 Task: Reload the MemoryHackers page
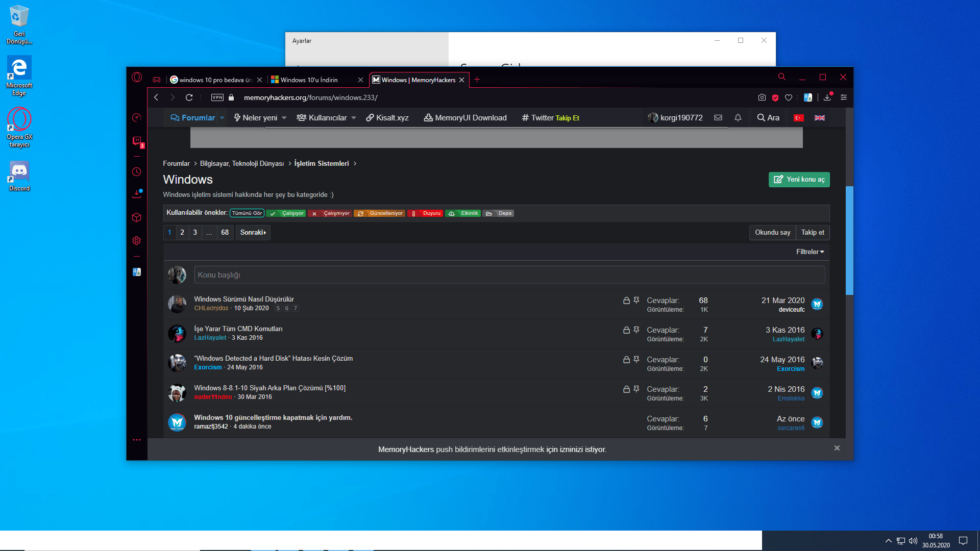coord(189,97)
